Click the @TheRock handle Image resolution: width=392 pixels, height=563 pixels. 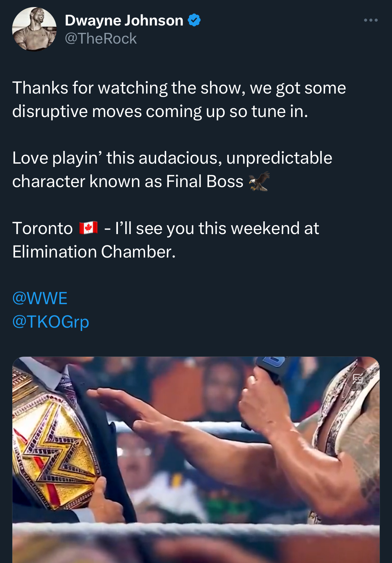pyautogui.click(x=101, y=39)
